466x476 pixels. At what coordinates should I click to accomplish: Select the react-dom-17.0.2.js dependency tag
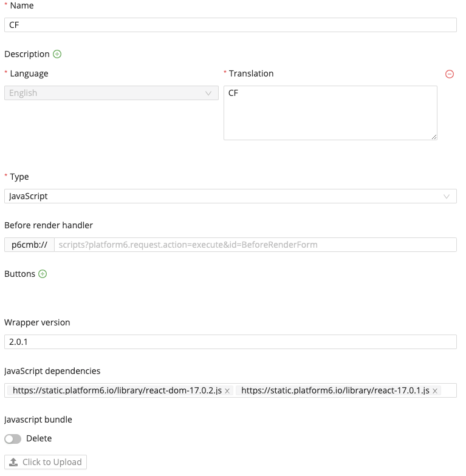coord(117,390)
